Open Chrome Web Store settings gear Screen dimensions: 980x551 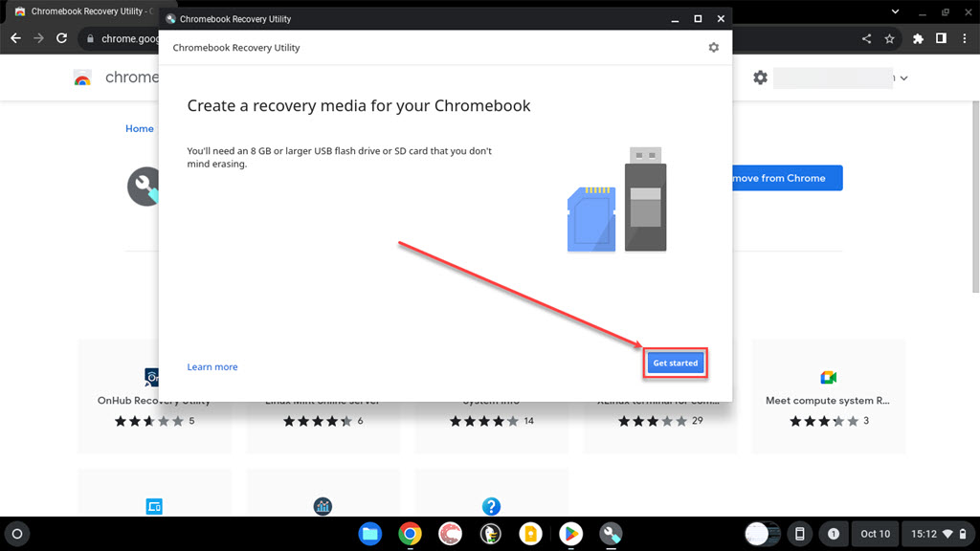point(760,77)
